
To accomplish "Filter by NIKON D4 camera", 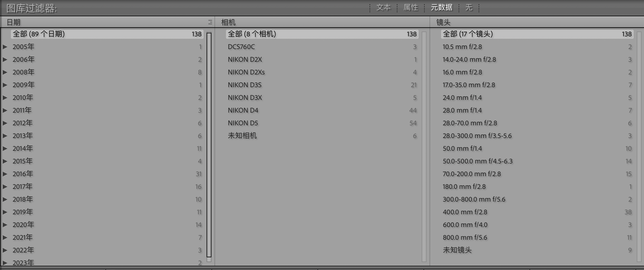I will pyautogui.click(x=322, y=110).
